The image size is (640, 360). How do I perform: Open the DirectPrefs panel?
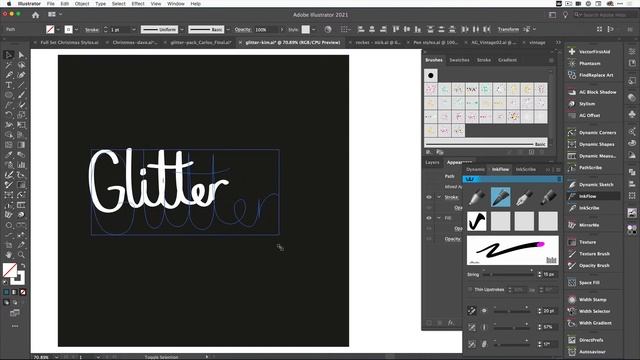click(x=591, y=340)
